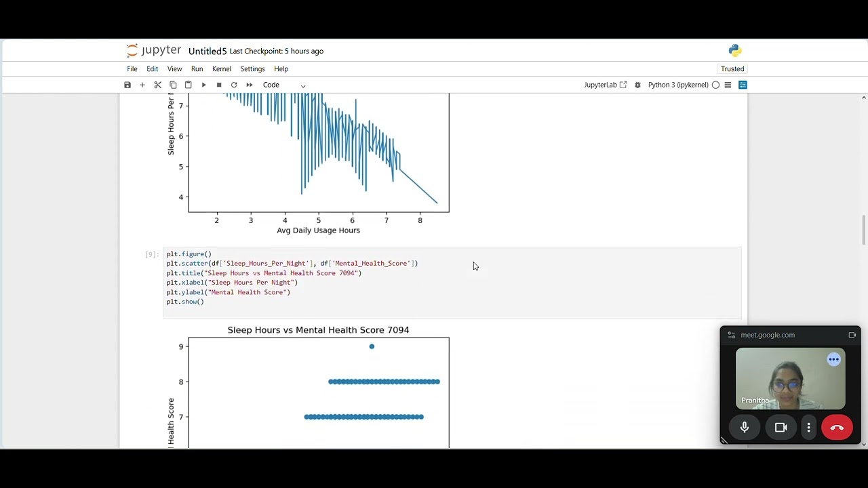Copy the selected cell from the toolbar
This screenshot has height=488, width=868.
173,85
